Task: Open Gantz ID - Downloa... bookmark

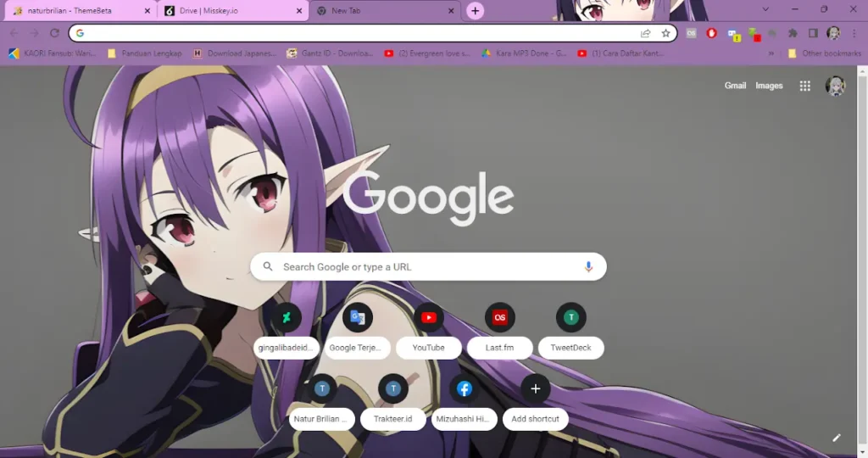Action: [330, 53]
